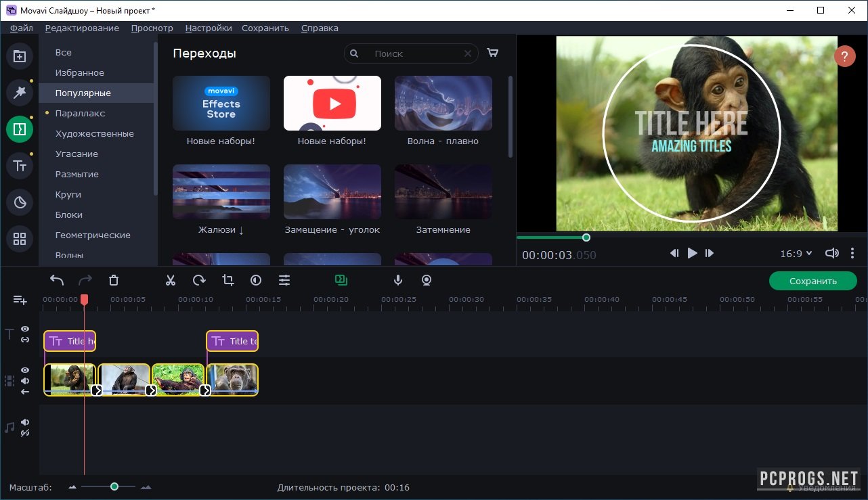Click the redo arrow in timeline toolbar
Screen dimensions: 868x500
(85, 280)
